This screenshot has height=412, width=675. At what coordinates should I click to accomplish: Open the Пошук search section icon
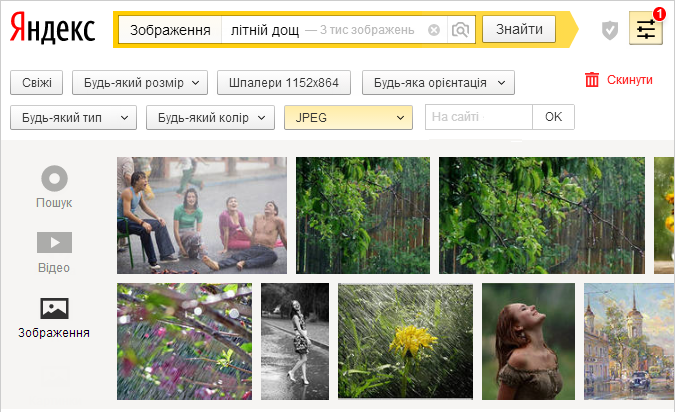click(x=54, y=178)
